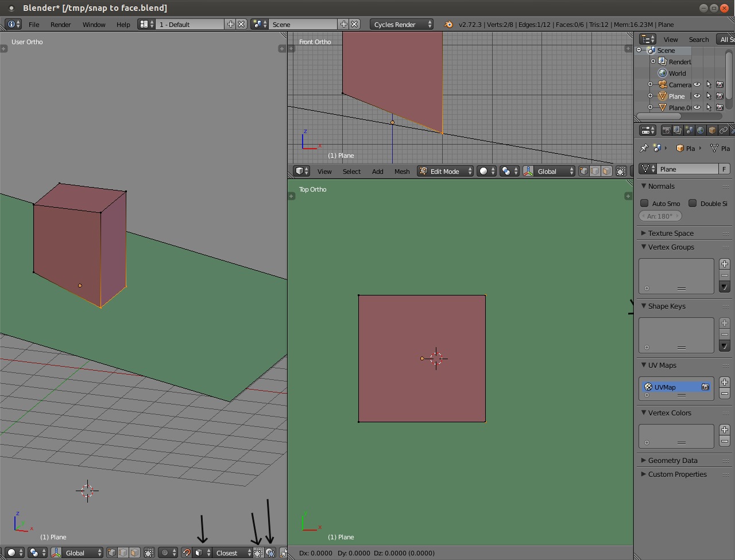Open the outliner Search menu

[x=699, y=39]
